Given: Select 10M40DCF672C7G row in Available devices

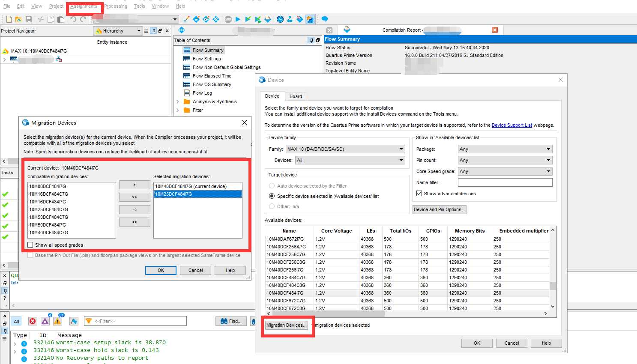Looking at the screenshot, I should 407,301.
